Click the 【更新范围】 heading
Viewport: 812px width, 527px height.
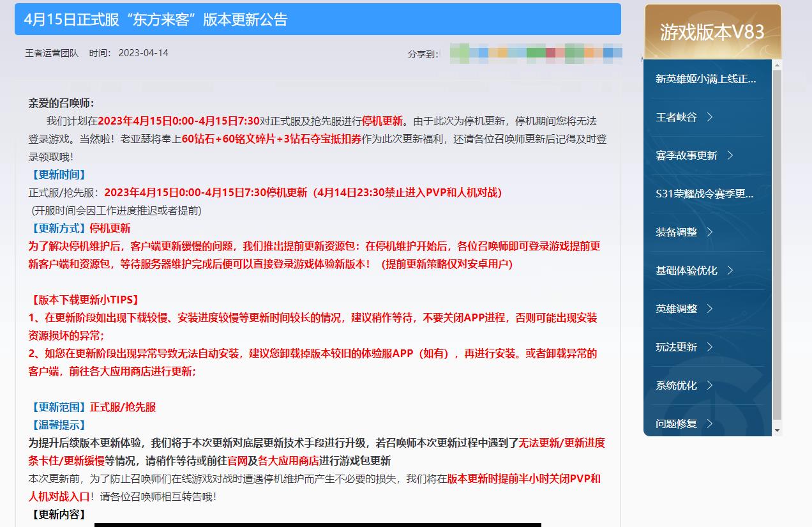(x=58, y=407)
